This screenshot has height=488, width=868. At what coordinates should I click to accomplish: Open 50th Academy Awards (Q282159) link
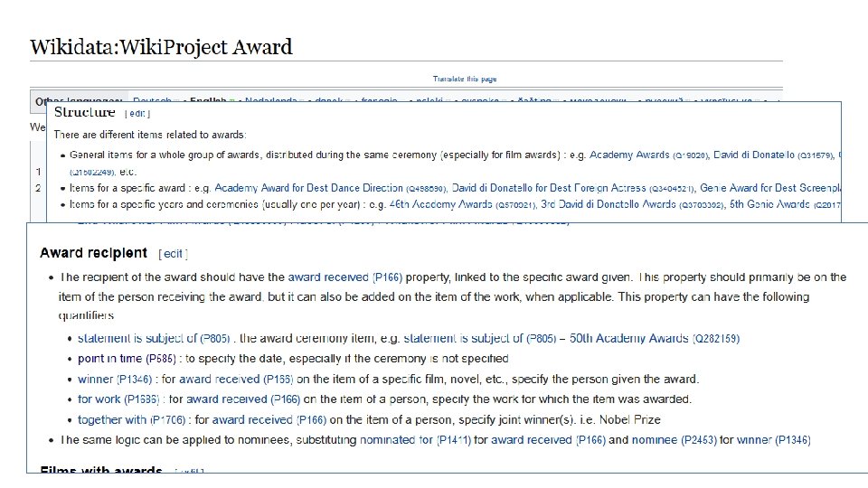coord(655,338)
